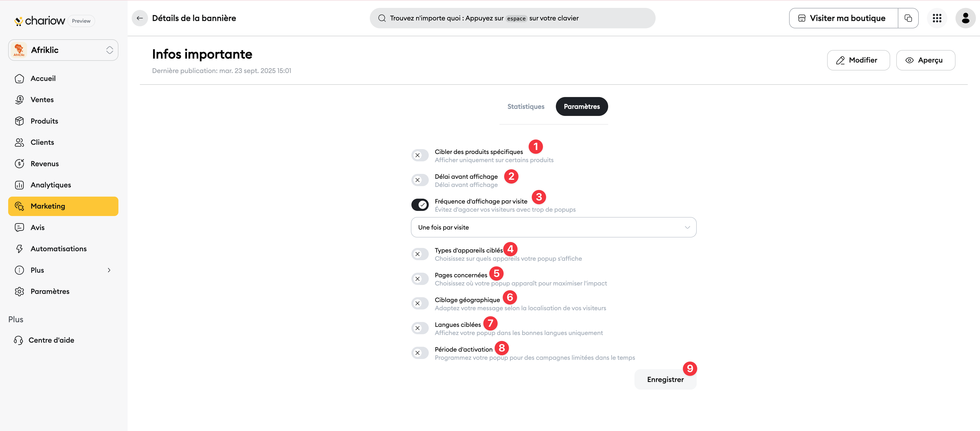Enable Ciblage géographique toggle
This screenshot has width=980, height=431.
pos(420,303)
